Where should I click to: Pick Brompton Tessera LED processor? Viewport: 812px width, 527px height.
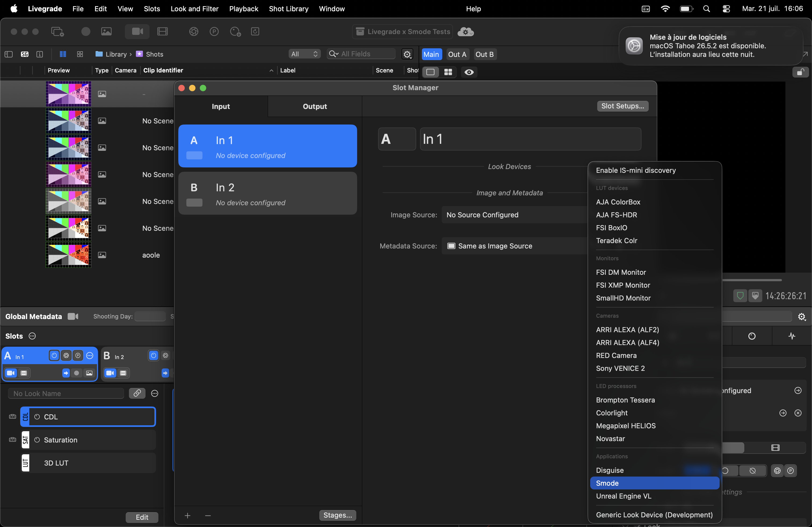[654, 400]
